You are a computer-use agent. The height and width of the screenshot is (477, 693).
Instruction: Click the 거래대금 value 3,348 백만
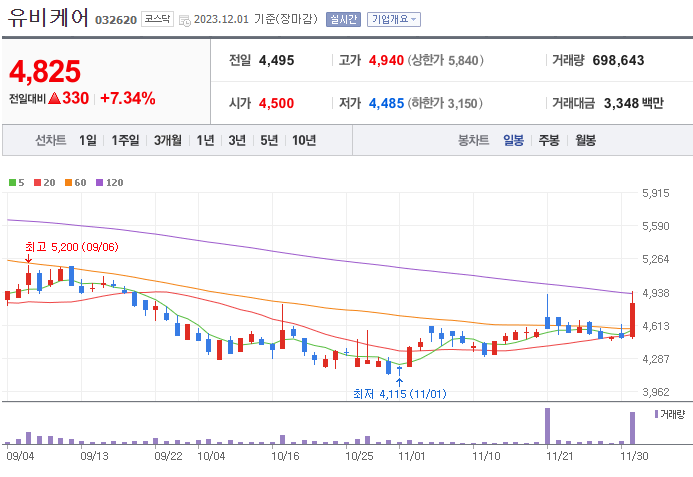coord(634,103)
